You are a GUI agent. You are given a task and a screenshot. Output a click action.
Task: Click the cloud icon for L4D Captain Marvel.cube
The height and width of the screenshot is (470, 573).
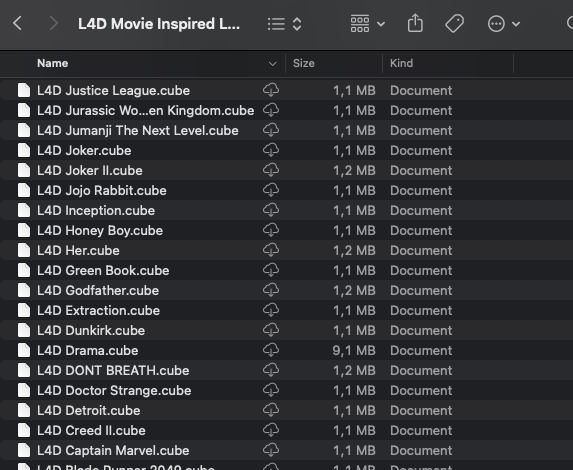271,450
